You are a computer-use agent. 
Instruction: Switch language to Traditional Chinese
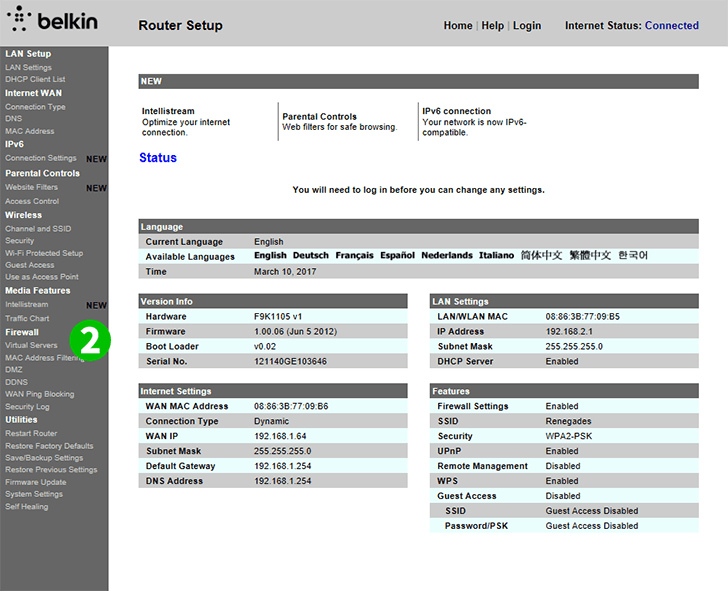pos(590,255)
